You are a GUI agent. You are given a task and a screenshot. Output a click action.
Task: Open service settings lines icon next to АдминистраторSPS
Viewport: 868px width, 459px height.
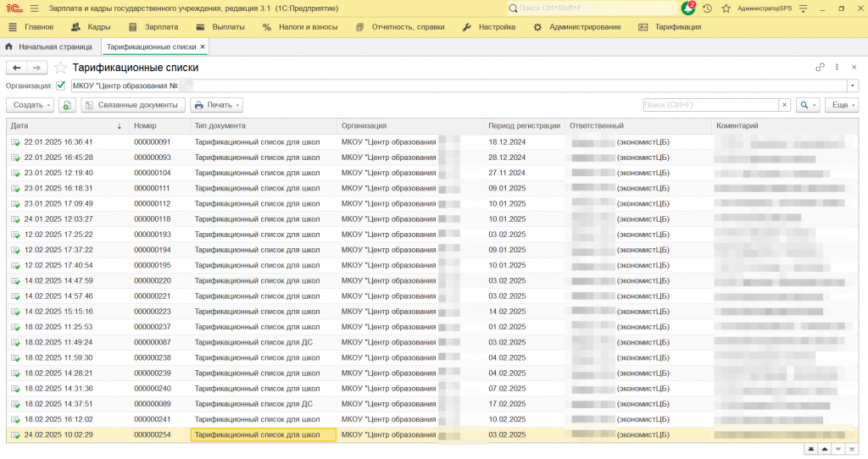pyautogui.click(x=804, y=8)
